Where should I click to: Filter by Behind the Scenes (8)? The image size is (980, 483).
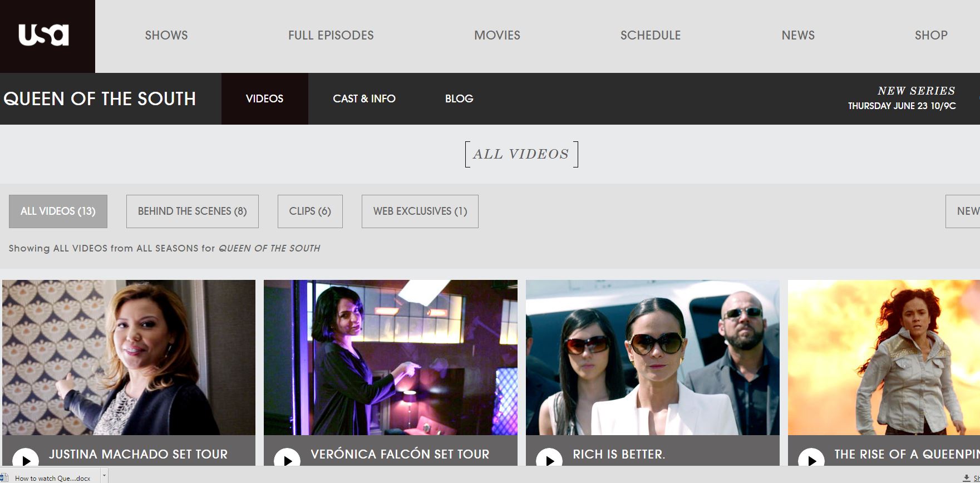[x=193, y=211]
